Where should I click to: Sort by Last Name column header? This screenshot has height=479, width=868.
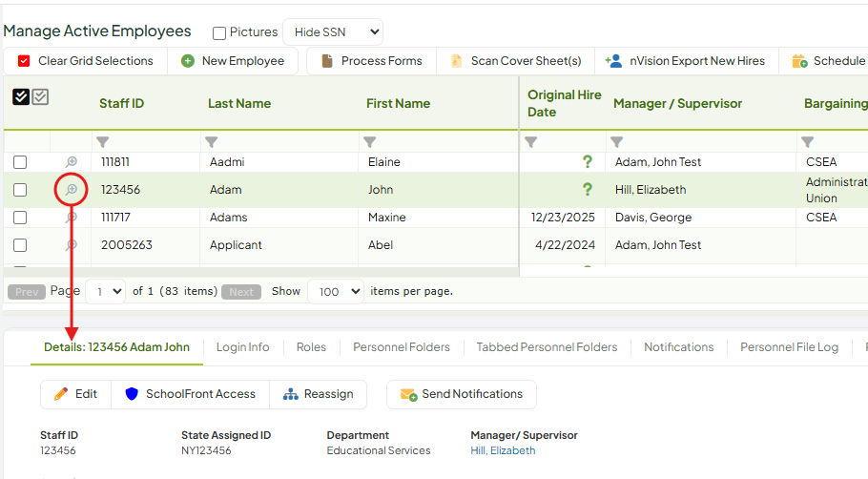pyautogui.click(x=239, y=104)
